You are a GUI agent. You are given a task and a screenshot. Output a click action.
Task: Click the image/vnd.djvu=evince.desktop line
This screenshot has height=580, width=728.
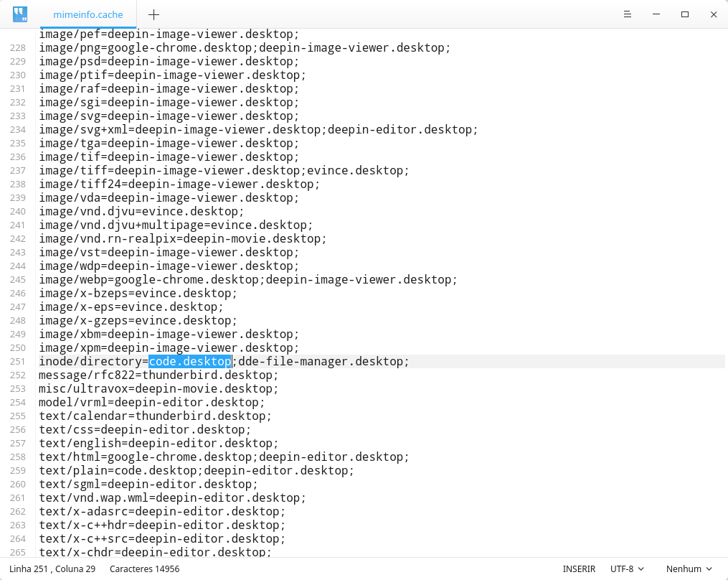pos(141,212)
